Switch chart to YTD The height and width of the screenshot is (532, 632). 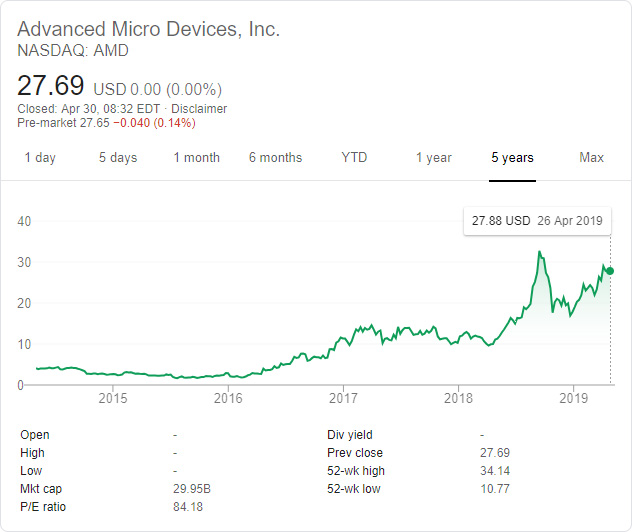(x=354, y=158)
